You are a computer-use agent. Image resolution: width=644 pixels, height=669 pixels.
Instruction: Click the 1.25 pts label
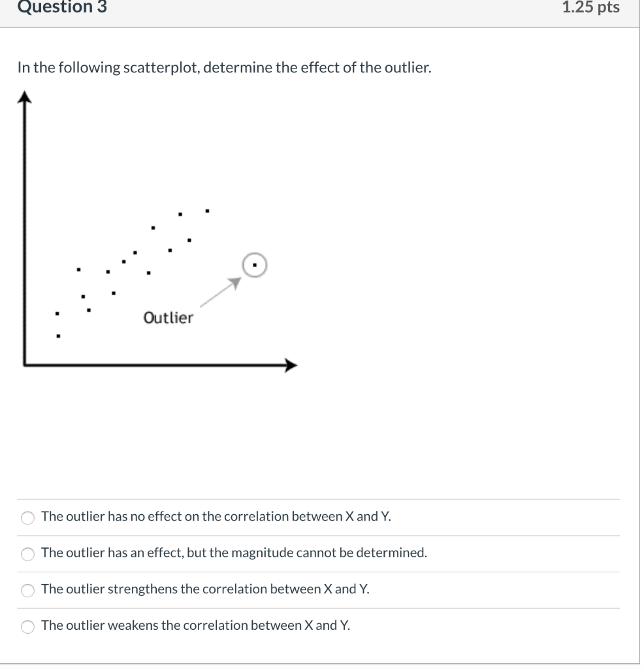point(590,8)
